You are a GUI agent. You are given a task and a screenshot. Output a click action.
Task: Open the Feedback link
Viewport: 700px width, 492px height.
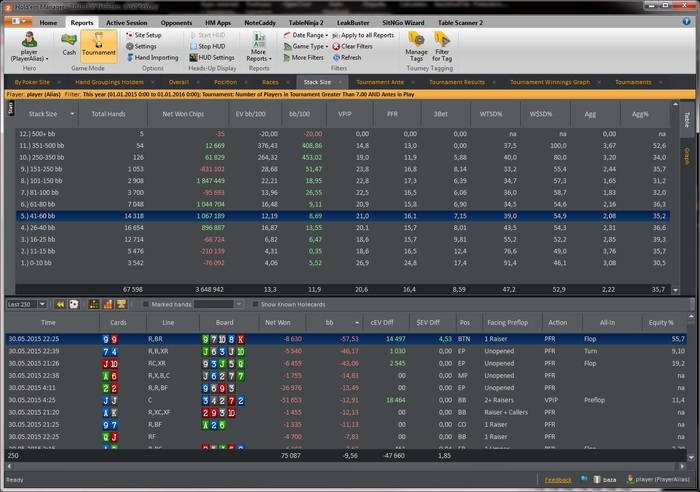(558, 480)
